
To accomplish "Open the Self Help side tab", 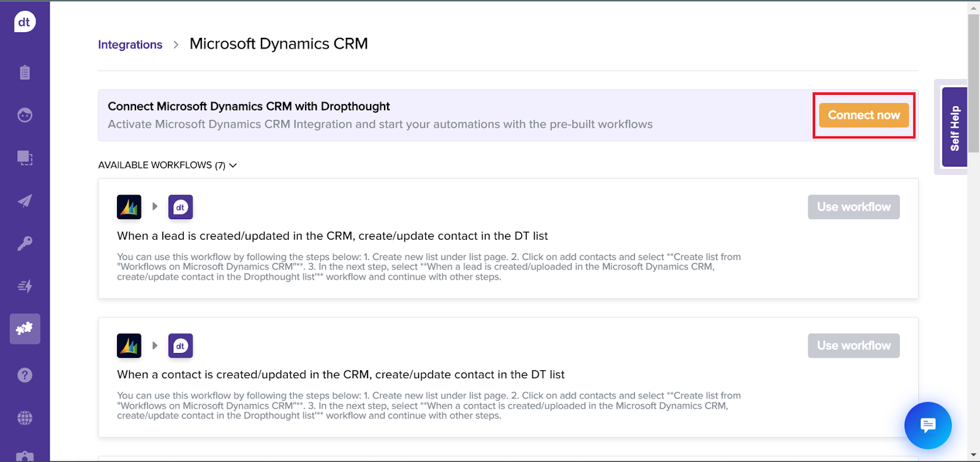I will (x=954, y=127).
